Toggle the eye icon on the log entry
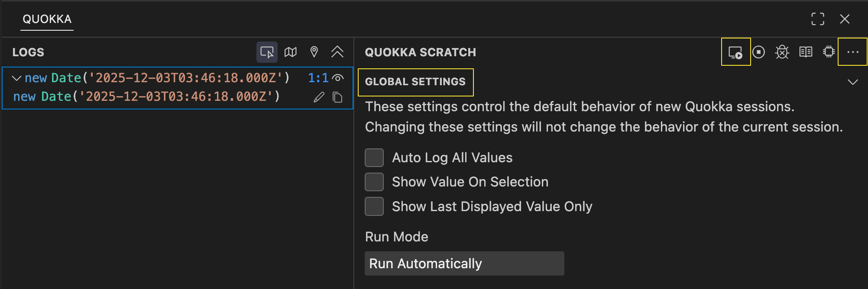 click(338, 78)
